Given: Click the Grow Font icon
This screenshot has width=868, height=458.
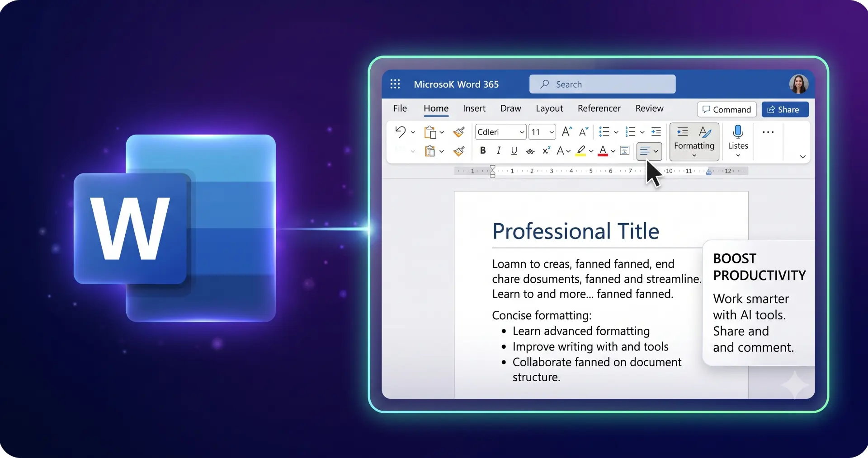Looking at the screenshot, I should [x=567, y=131].
